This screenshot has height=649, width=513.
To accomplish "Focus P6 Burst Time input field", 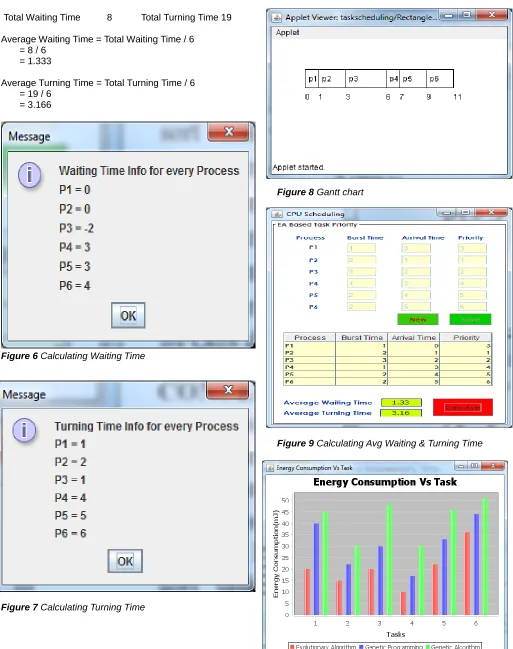I will [361, 307].
